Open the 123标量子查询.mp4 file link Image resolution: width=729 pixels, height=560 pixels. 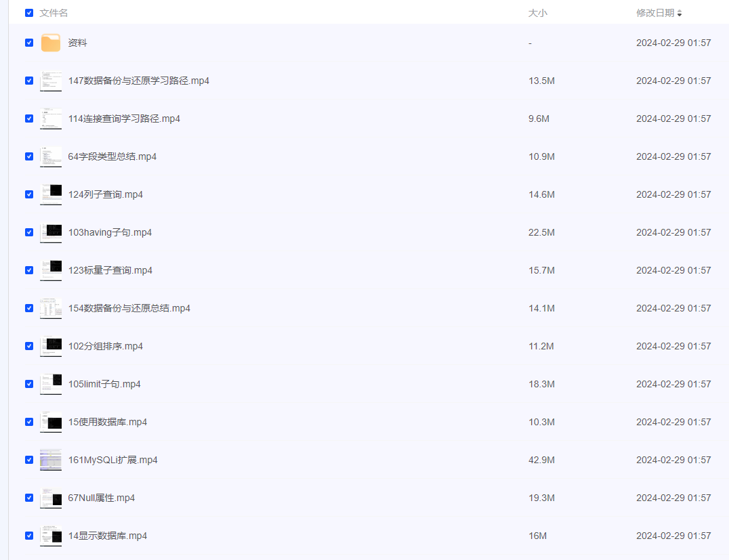coord(110,270)
